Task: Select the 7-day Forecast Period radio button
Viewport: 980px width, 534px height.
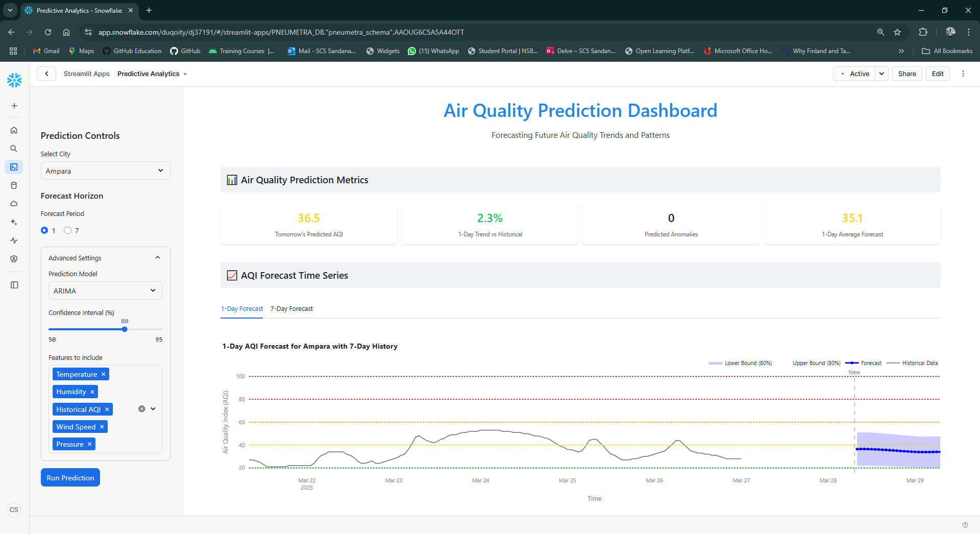Action: click(x=68, y=230)
